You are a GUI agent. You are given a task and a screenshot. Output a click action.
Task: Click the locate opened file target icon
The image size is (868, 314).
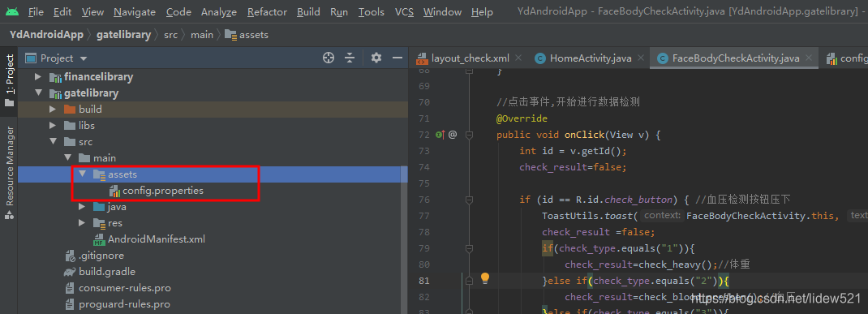(329, 58)
